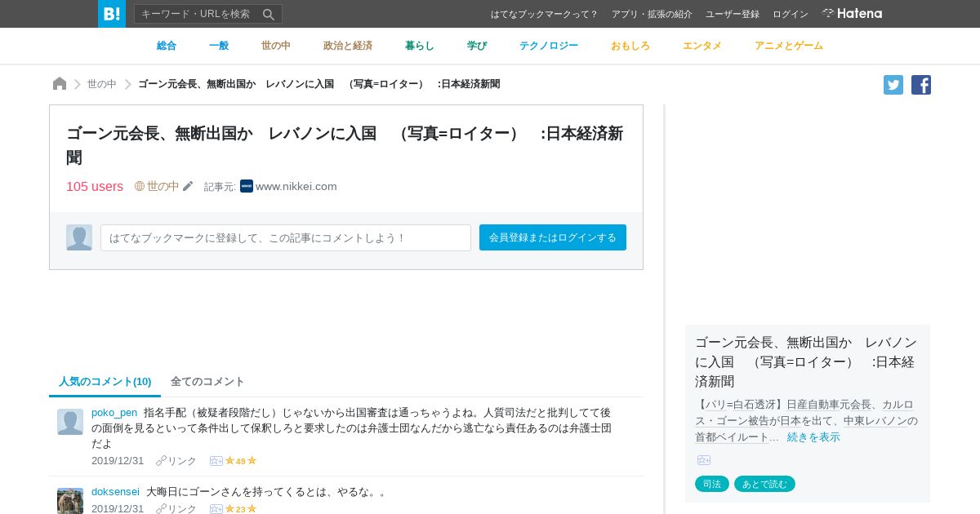This screenshot has width=980, height=514.
Task: Open the 総合 category
Action: 167,46
